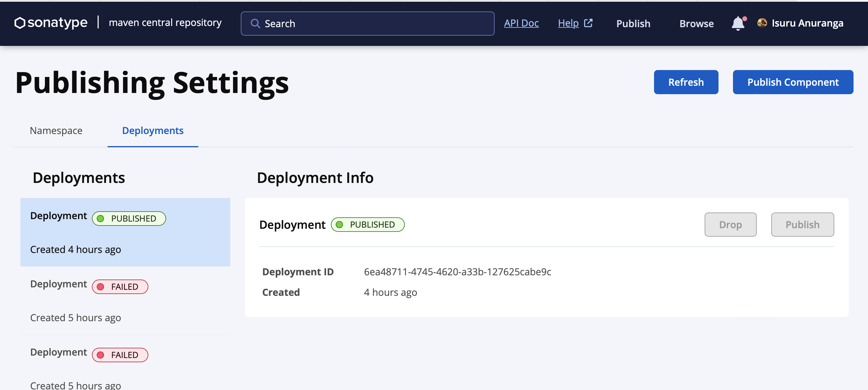868x390 pixels.
Task: Select the failed deployment created 5 hours ago
Action: tap(125, 300)
